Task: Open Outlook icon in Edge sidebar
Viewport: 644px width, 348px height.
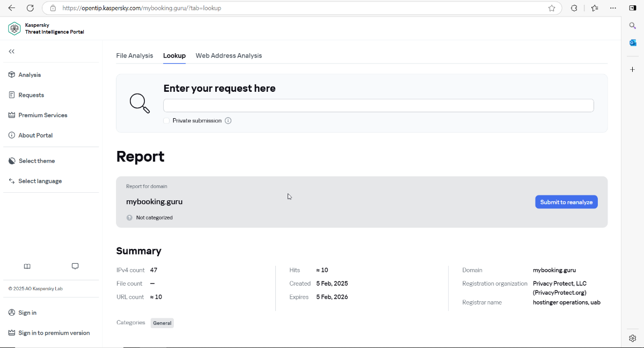Action: (x=633, y=43)
